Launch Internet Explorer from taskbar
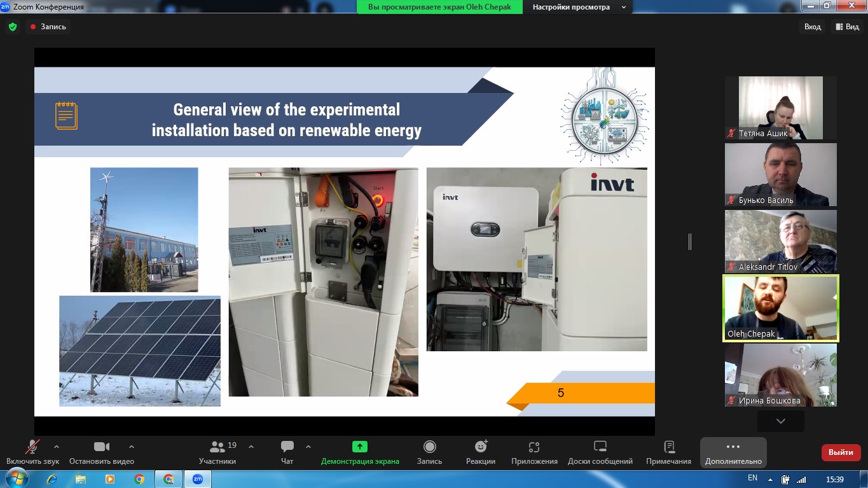 click(52, 479)
